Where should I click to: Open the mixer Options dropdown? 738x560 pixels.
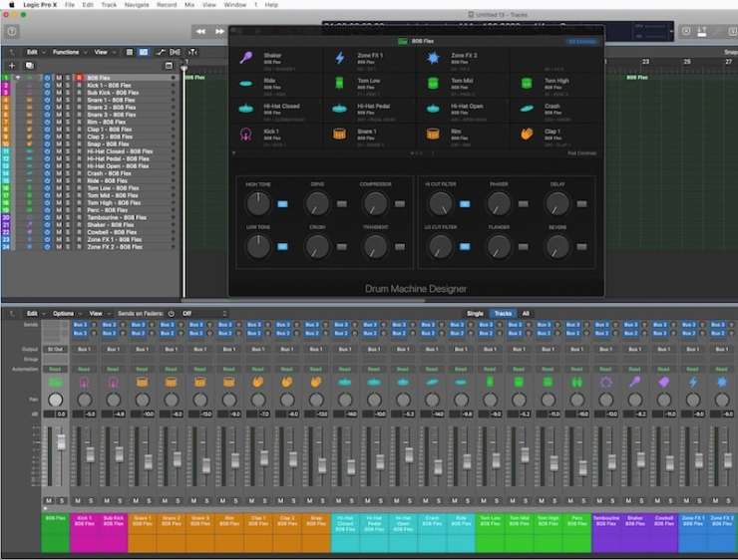tap(66, 314)
